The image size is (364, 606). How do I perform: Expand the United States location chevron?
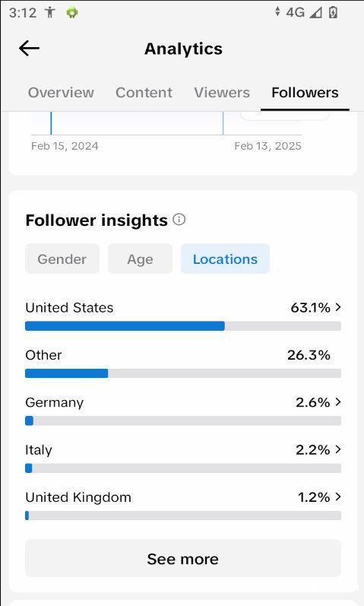[x=338, y=307]
